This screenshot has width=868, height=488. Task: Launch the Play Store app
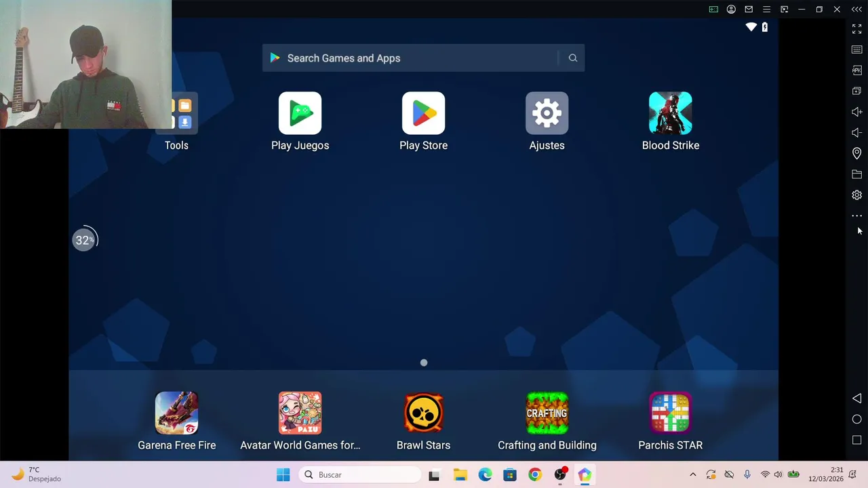click(x=423, y=113)
